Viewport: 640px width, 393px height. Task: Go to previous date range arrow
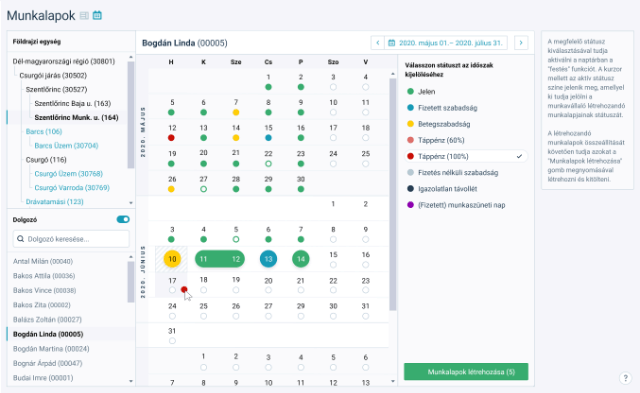click(x=378, y=43)
